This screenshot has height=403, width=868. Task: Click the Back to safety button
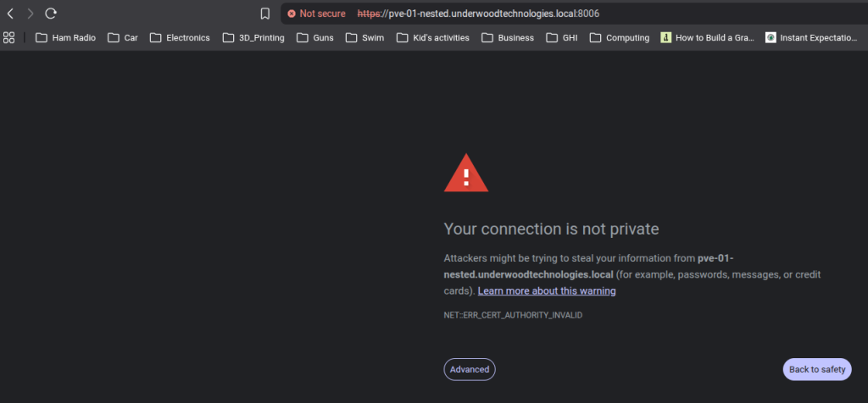(x=816, y=369)
